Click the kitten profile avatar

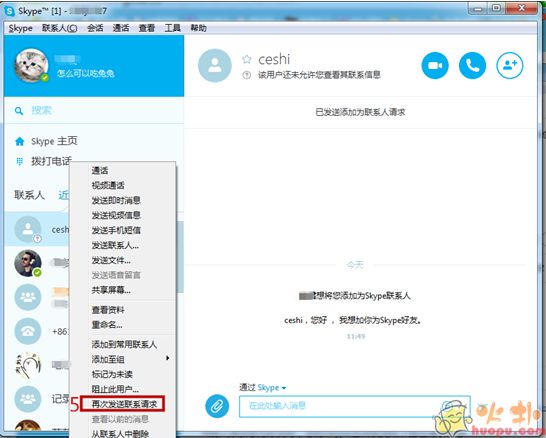(31, 65)
